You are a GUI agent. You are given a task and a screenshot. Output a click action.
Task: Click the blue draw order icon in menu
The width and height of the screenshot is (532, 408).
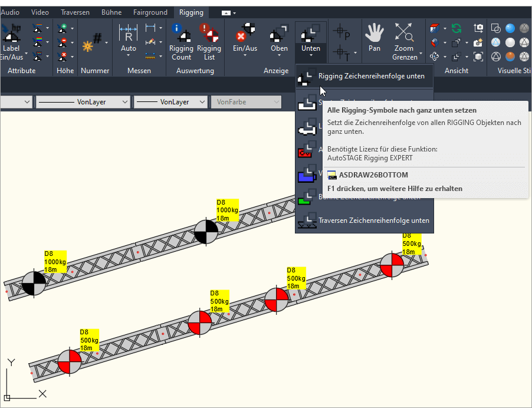point(307,174)
